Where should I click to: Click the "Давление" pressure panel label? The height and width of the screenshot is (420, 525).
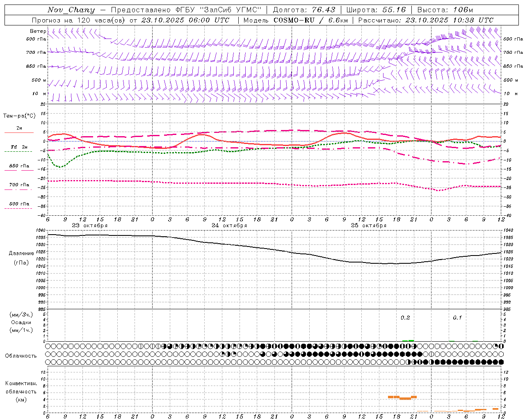click(21, 253)
